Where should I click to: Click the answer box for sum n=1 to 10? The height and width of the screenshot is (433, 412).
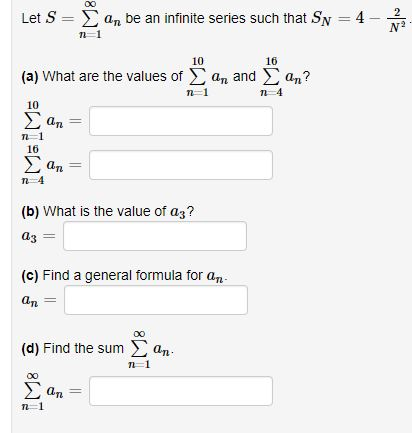click(181, 121)
